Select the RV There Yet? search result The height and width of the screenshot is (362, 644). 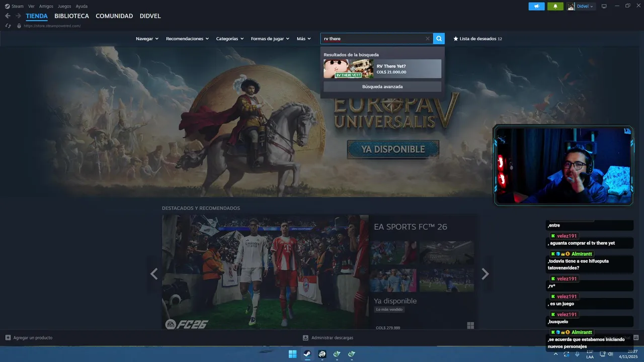click(x=382, y=69)
